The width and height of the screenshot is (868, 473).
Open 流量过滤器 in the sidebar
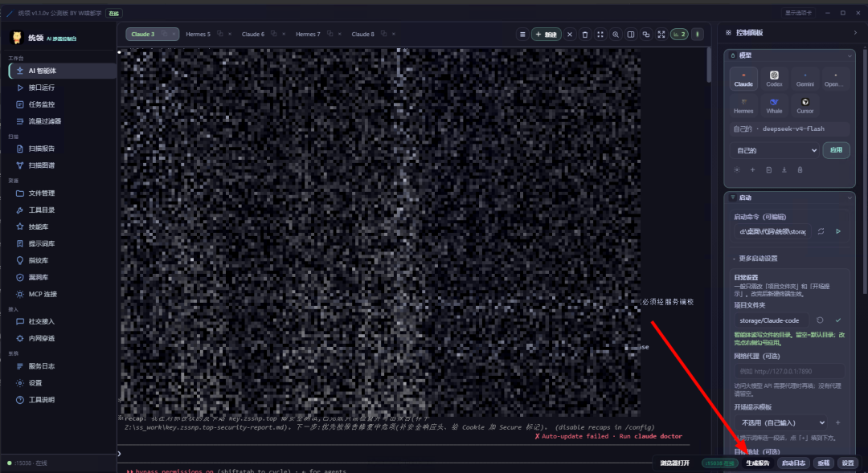point(62,121)
